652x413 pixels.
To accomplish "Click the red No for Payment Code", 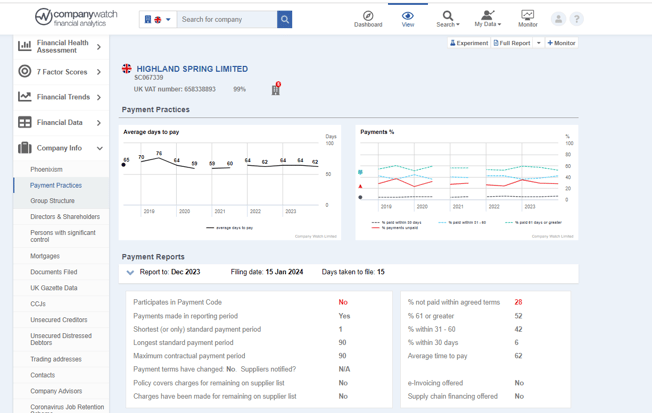I will 343,302.
